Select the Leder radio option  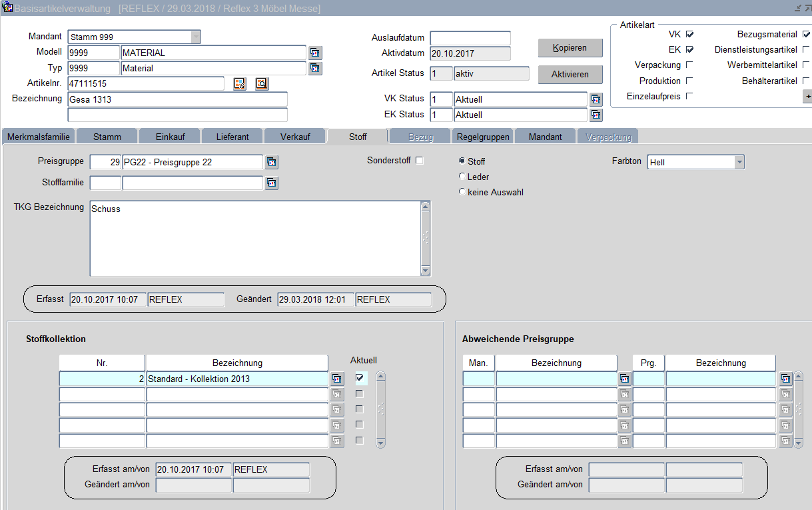coord(462,177)
